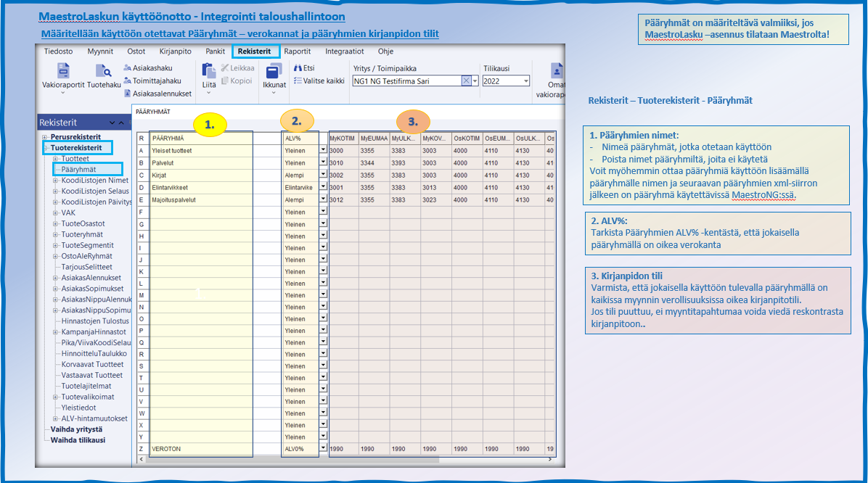Switch to the Raportit tab
The width and height of the screenshot is (868, 483).
click(298, 51)
